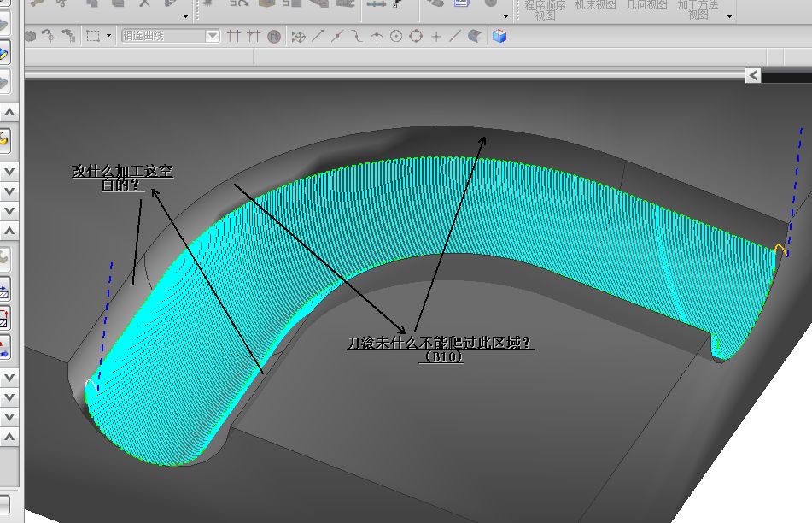Switch to 机床视图 machine tool view

[595, 5]
